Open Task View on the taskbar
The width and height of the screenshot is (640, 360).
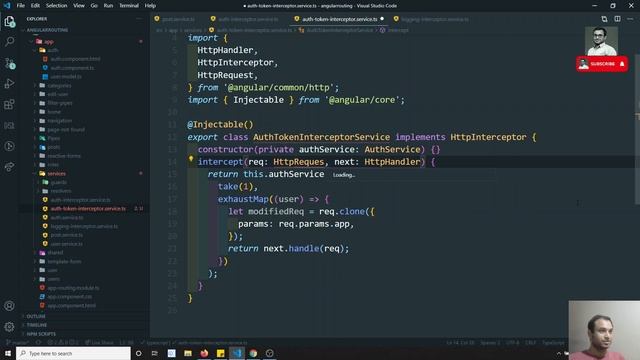click(155, 353)
